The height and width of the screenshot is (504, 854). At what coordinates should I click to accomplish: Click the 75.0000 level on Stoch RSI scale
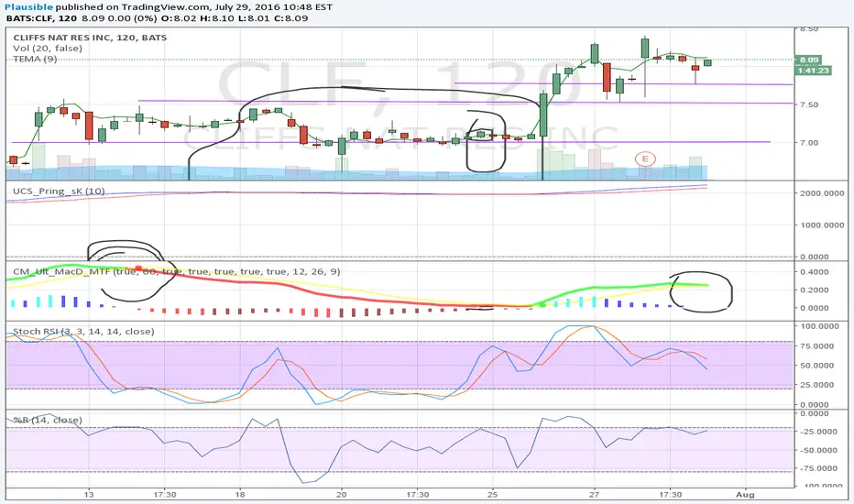click(x=817, y=346)
